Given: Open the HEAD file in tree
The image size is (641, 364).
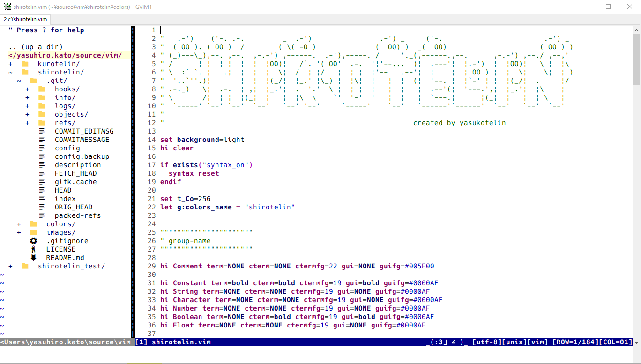Looking at the screenshot, I should (x=63, y=190).
